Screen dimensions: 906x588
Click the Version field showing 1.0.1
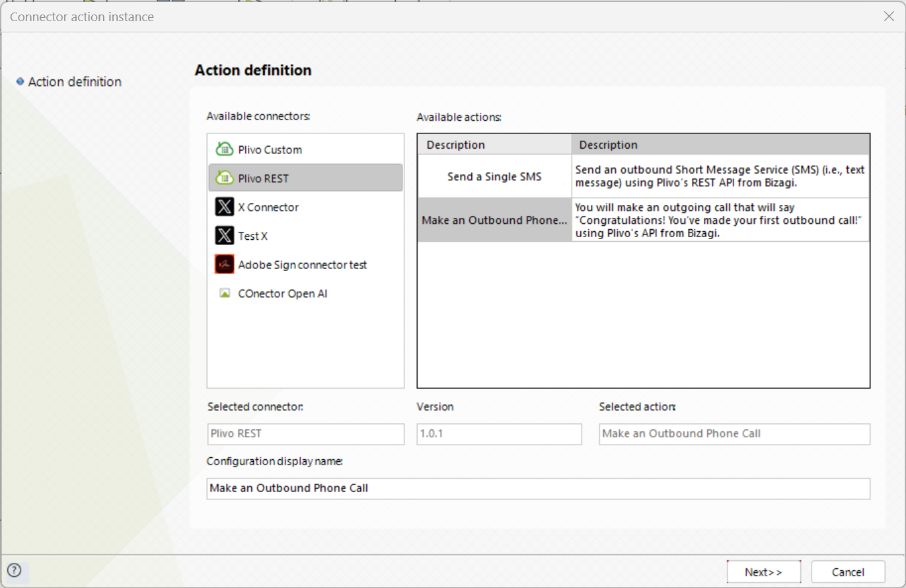[x=499, y=434]
